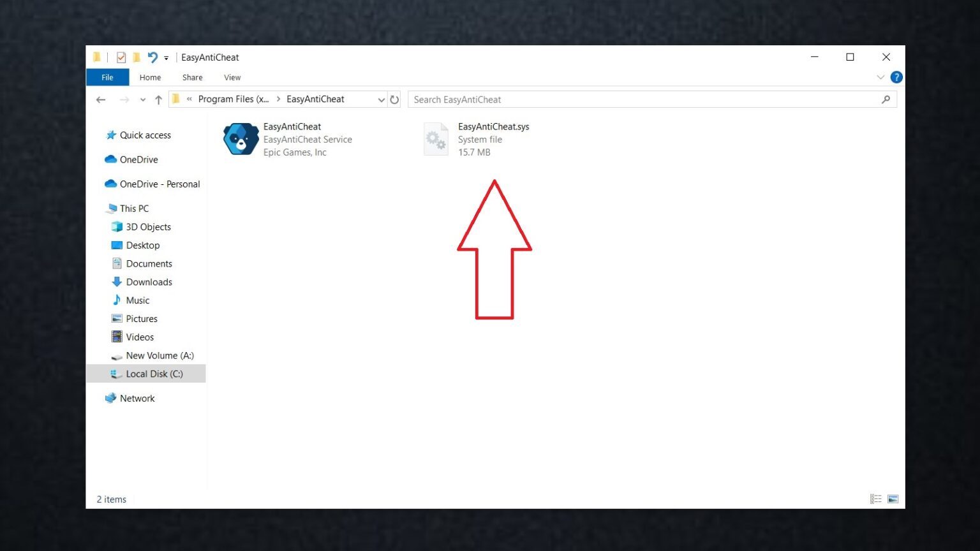The width and height of the screenshot is (980, 551).
Task: Switch to large thumbnails view in status bar
Action: pos(893,499)
